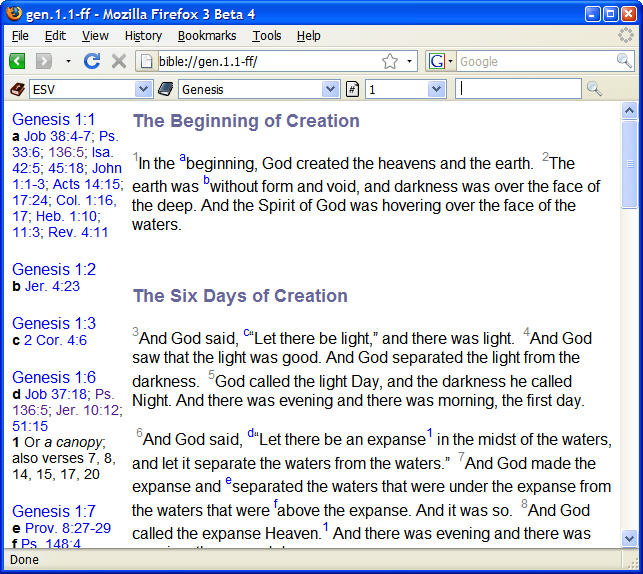643x574 pixels.
Task: Click the scrollbar up arrow
Action: [x=629, y=110]
